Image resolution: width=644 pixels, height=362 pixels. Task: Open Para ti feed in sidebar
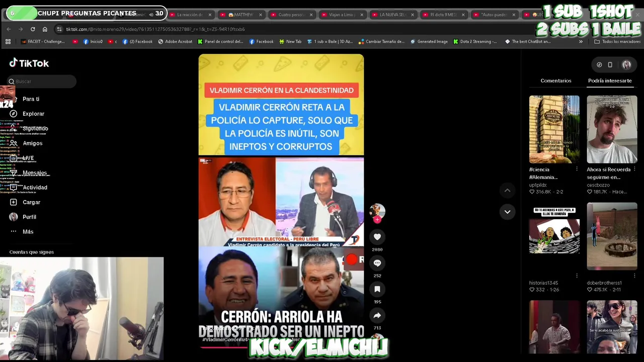31,99
